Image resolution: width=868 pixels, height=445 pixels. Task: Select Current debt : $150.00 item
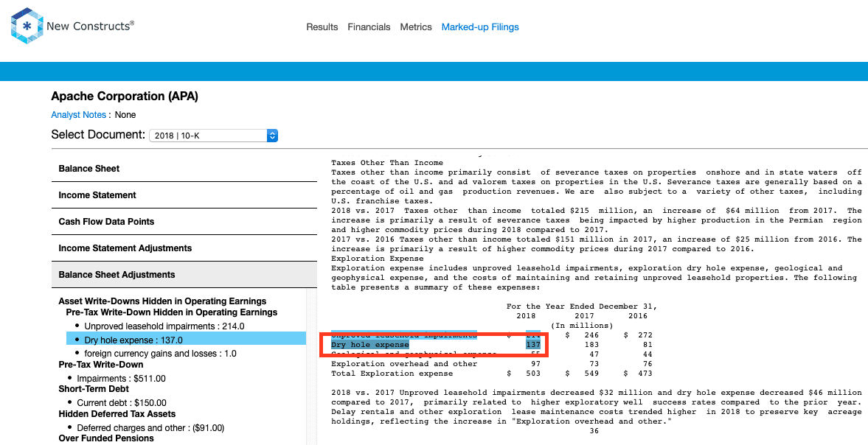pyautogui.click(x=122, y=403)
